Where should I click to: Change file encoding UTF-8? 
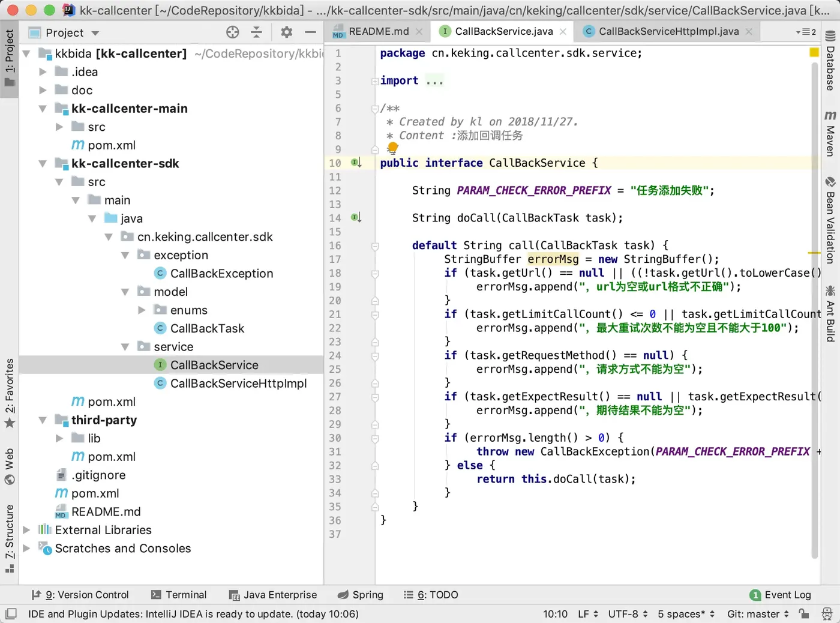tap(628, 613)
